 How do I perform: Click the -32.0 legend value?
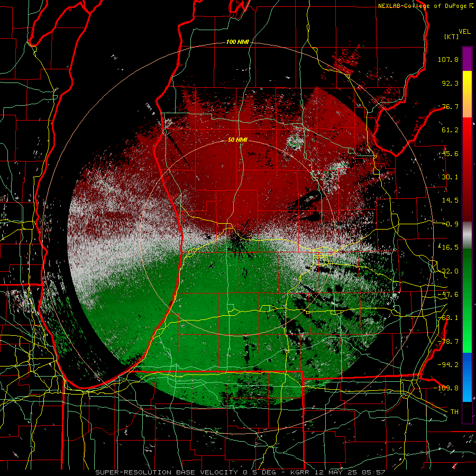coord(448,271)
